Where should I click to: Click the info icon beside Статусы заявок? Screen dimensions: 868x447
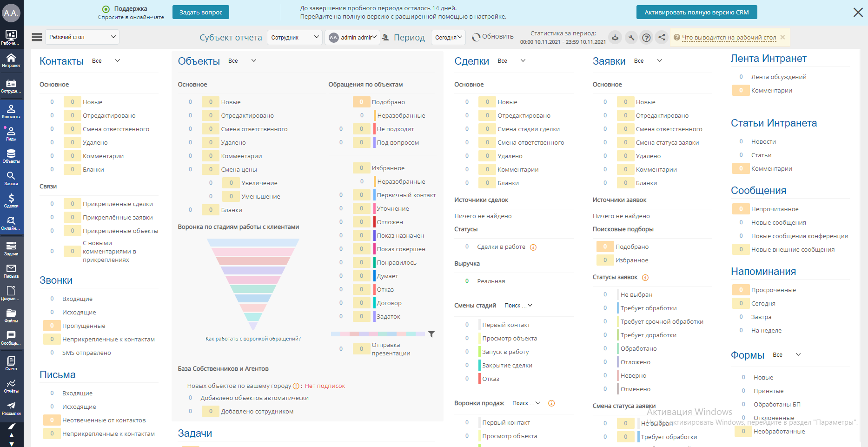[x=645, y=278]
